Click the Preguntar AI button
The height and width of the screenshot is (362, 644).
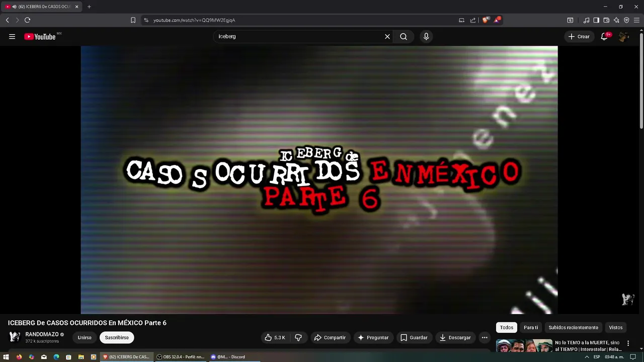click(373, 338)
